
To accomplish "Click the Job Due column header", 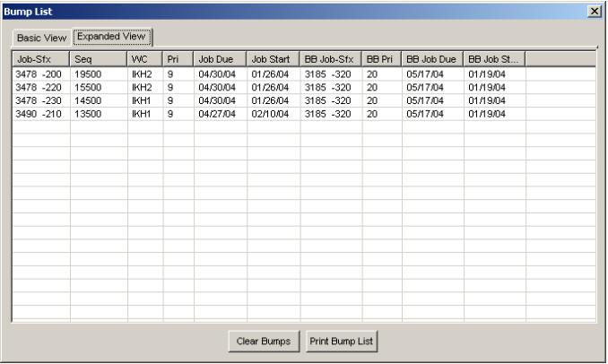I will tap(220, 59).
